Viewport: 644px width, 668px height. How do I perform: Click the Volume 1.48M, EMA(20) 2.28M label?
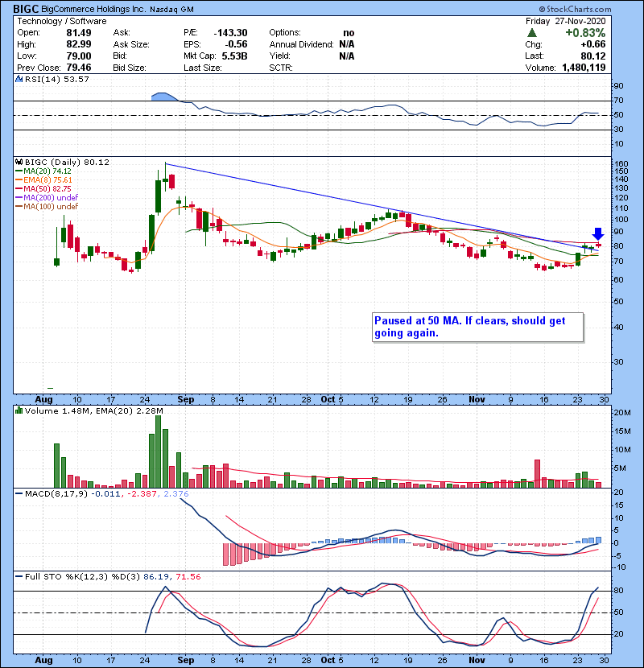click(x=93, y=410)
